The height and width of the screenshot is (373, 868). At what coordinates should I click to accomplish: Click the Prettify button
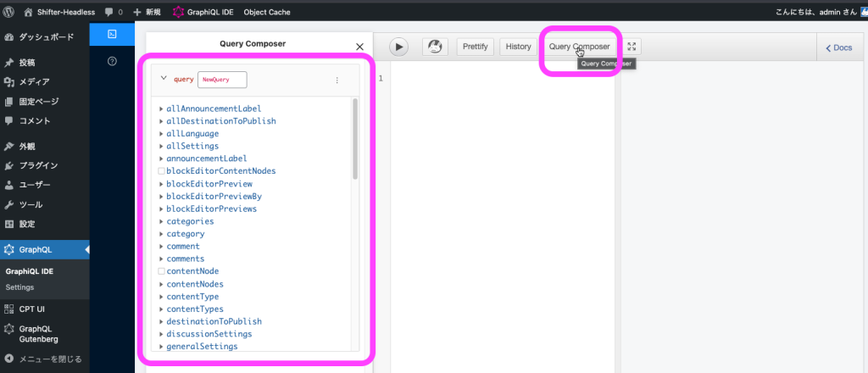click(476, 47)
